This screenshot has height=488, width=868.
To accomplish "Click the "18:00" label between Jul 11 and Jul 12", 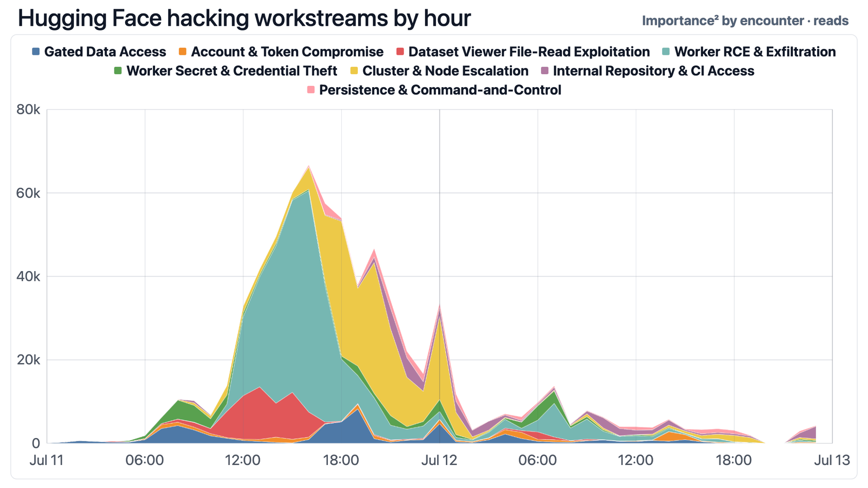I will [341, 460].
